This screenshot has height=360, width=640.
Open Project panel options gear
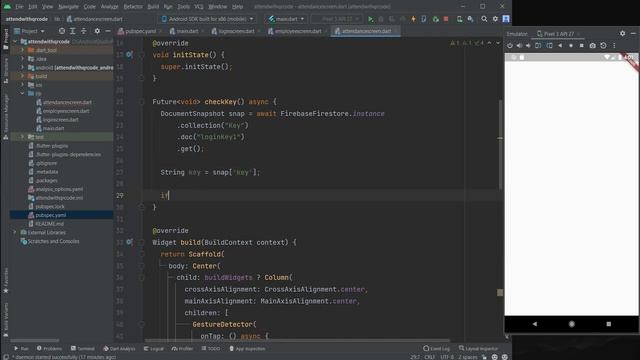[97, 31]
